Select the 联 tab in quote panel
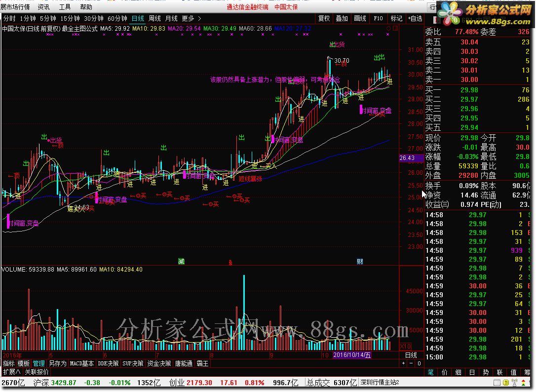This screenshot has height=392, width=536. 500,372
